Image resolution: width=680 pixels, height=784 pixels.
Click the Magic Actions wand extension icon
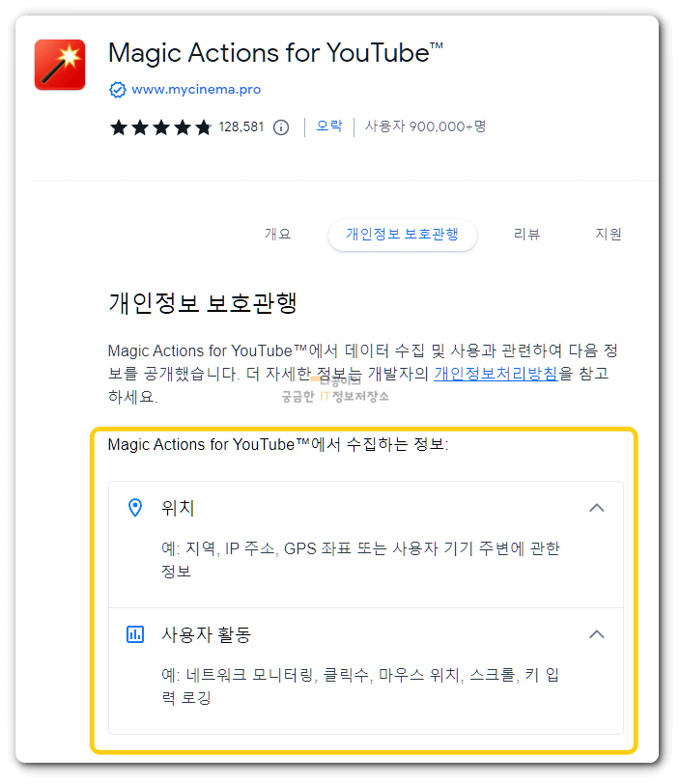point(60,65)
